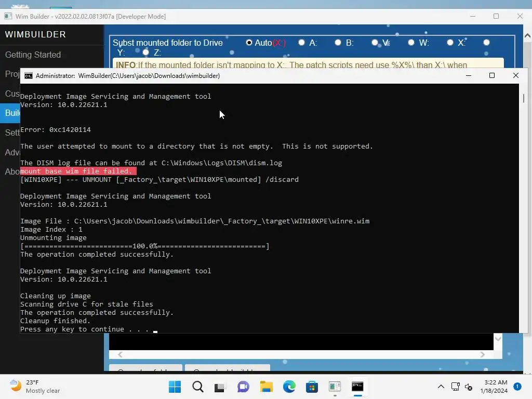
Task: Click 'Subst mounted folder to Drive' label
Action: [x=168, y=43]
